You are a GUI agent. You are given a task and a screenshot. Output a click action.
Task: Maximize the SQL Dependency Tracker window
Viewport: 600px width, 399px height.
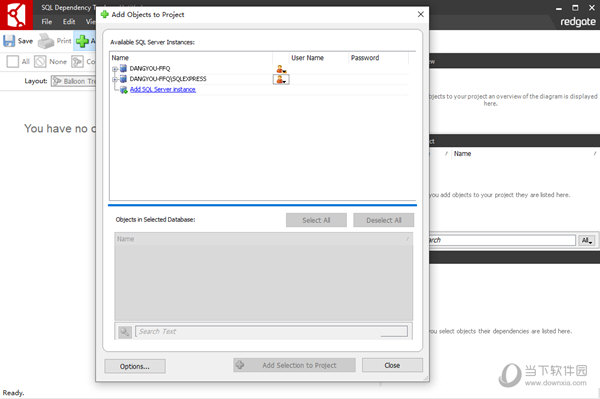click(x=575, y=8)
